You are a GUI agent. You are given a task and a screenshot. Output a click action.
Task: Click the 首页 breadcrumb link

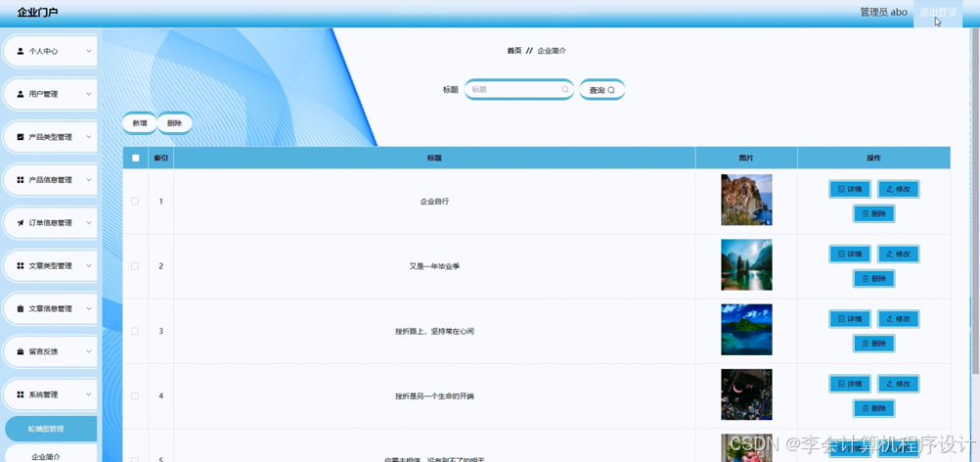(513, 51)
